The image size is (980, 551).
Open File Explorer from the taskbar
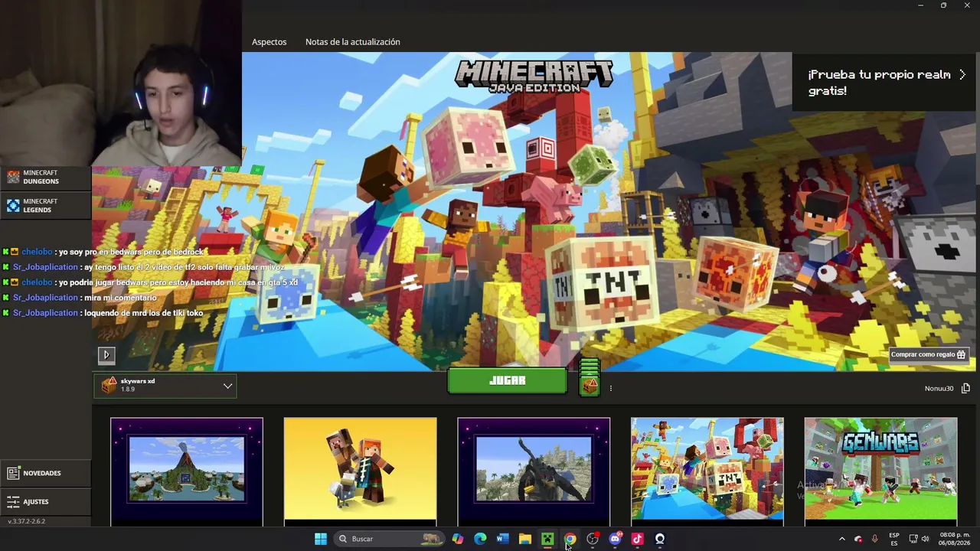point(525,539)
